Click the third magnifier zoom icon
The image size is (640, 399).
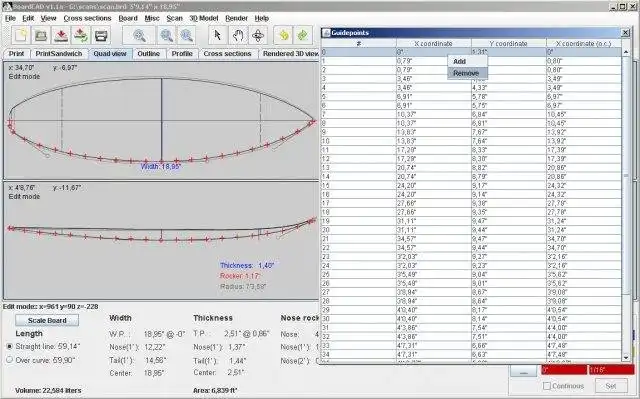(x=187, y=35)
